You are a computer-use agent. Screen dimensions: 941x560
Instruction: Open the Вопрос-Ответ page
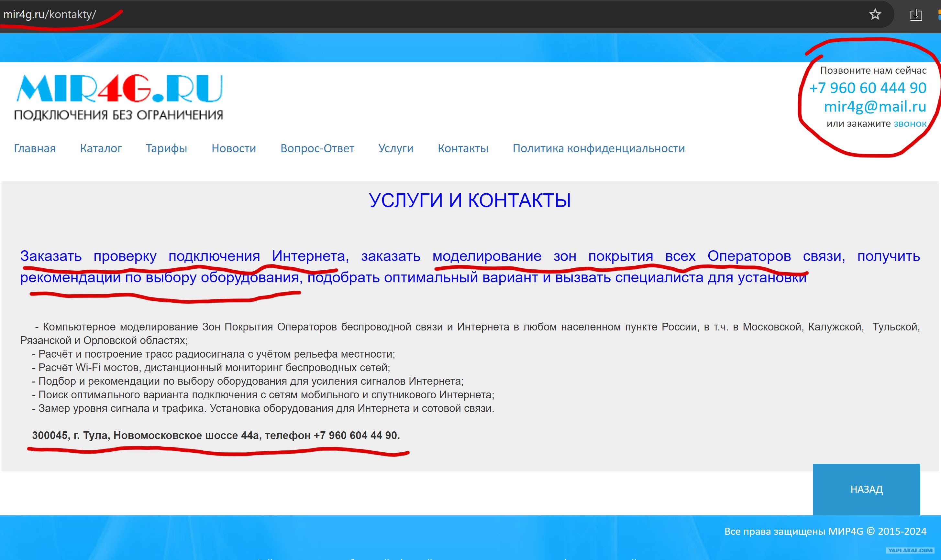(317, 148)
